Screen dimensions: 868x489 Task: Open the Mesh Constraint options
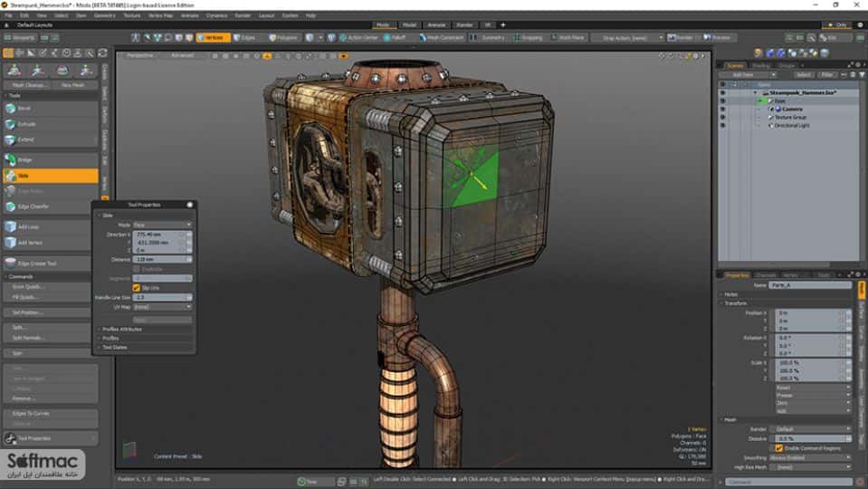click(x=441, y=38)
